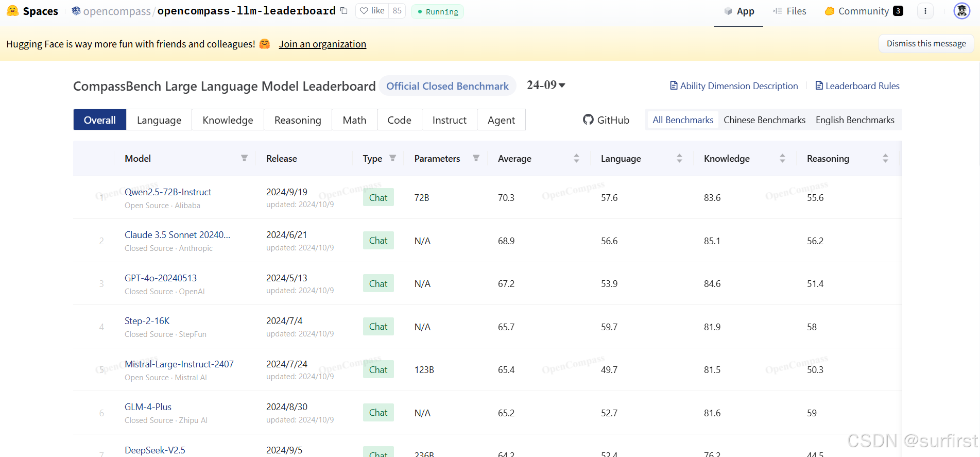Click Average score 70.3
Viewport: 980px width, 457px height.
tap(506, 198)
